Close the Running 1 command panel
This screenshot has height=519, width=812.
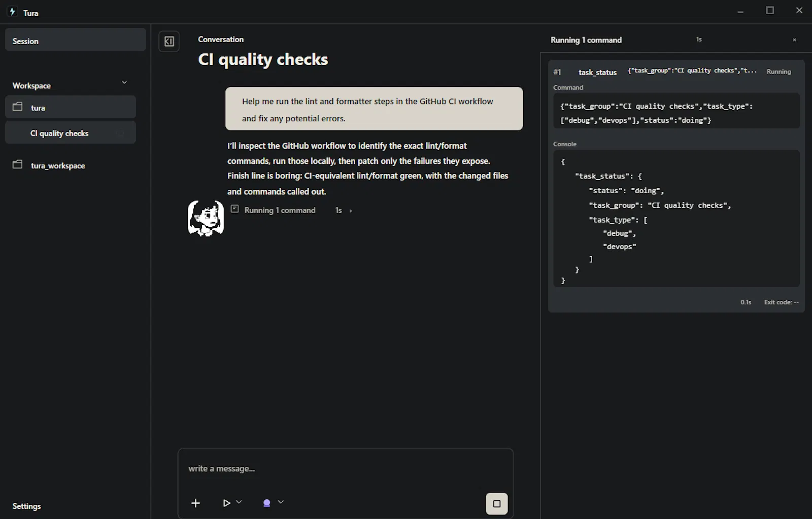click(x=794, y=40)
